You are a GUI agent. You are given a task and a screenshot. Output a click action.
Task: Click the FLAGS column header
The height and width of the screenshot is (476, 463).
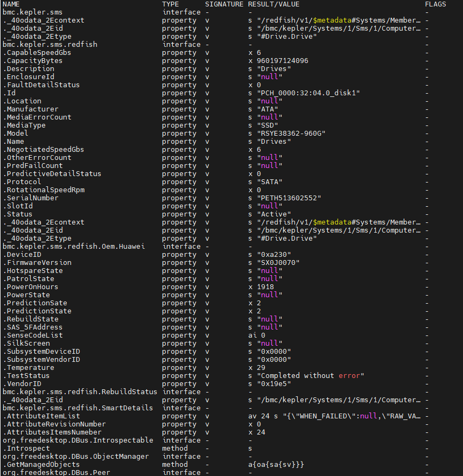tap(435, 4)
